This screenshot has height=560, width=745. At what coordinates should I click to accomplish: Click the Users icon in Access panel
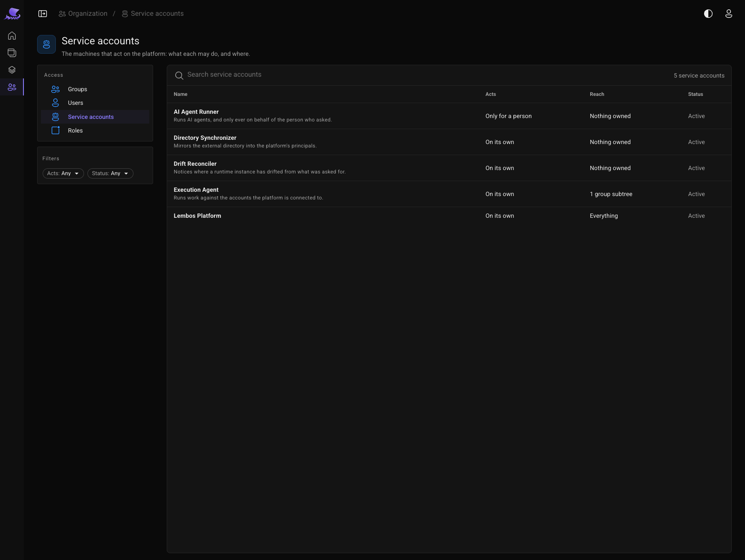coord(55,103)
